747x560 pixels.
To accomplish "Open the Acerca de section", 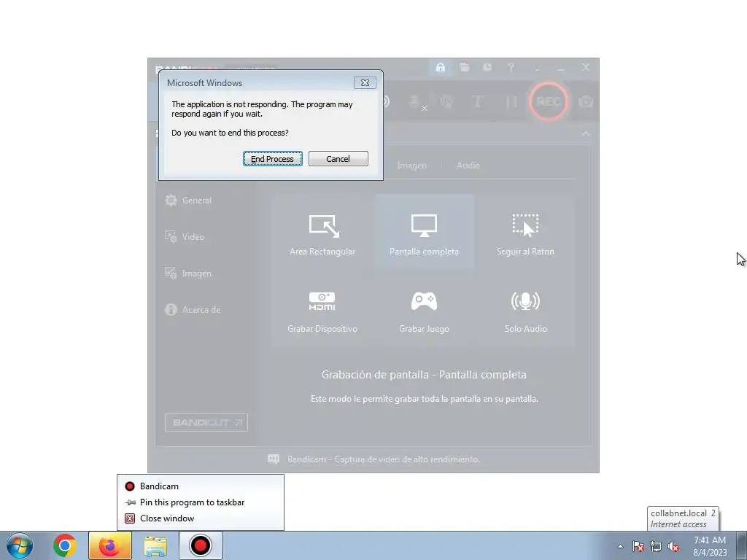I will click(193, 309).
